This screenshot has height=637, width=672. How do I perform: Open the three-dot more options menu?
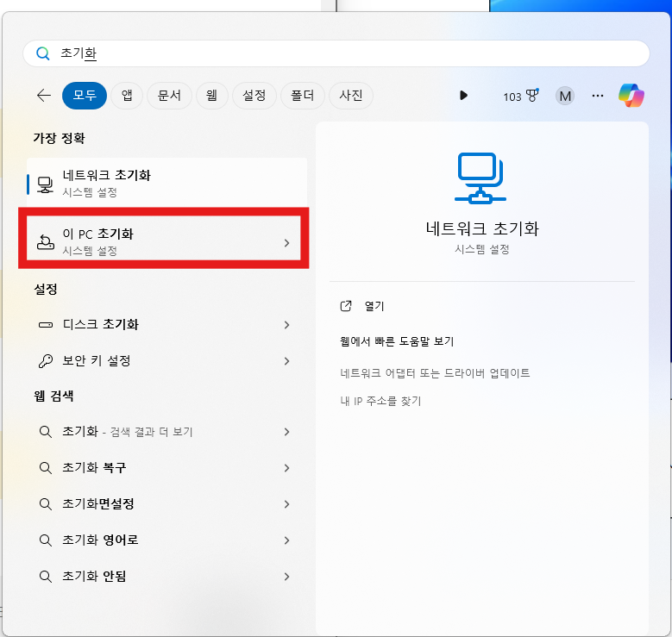[x=598, y=96]
